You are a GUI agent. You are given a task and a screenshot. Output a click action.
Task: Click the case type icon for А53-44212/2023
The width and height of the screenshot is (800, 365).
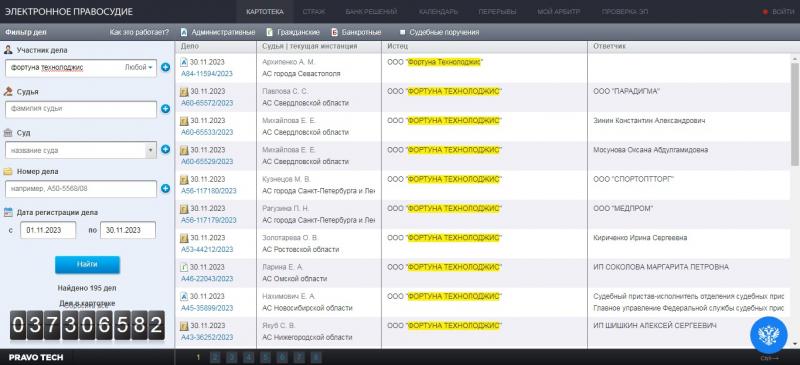tap(185, 238)
